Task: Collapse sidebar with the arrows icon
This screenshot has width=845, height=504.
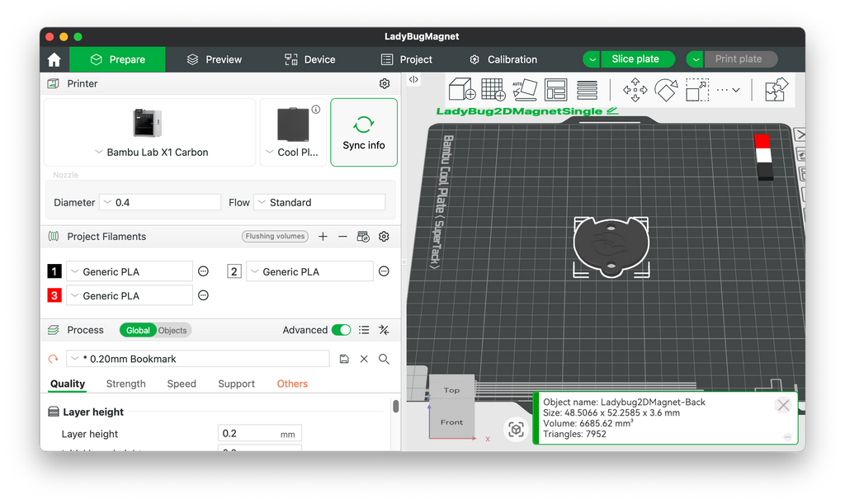Action: [413, 79]
